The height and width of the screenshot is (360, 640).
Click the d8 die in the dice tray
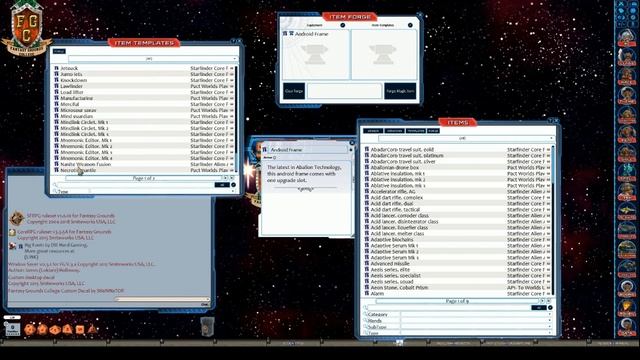(x=67, y=329)
